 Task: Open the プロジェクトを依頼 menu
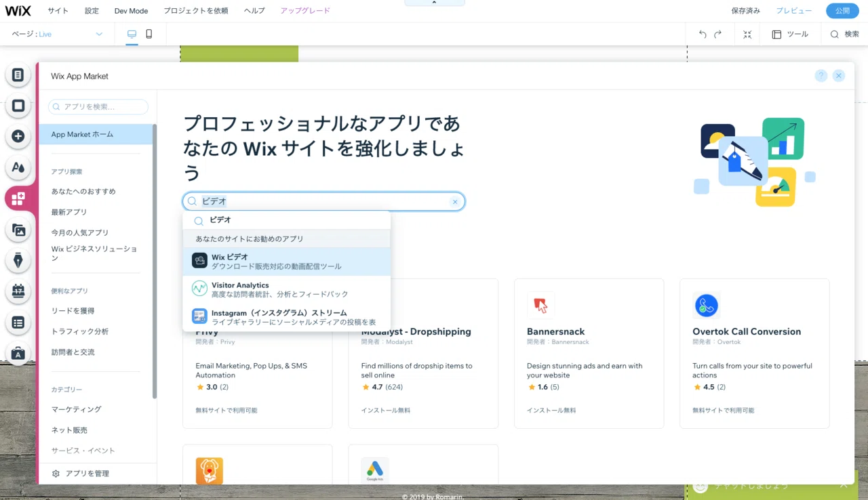coord(196,11)
